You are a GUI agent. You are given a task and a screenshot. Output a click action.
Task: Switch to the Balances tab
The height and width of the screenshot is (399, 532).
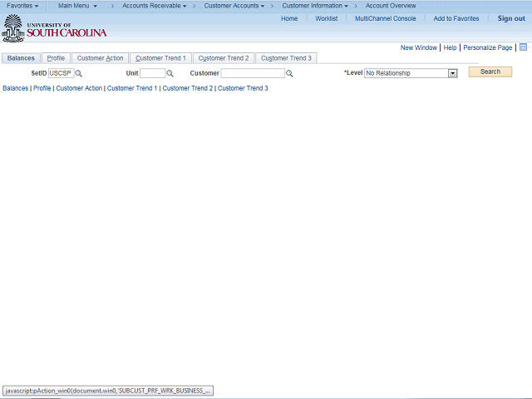tap(21, 58)
